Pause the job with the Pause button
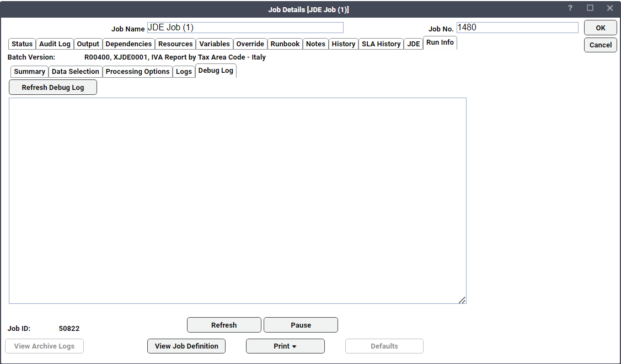The width and height of the screenshot is (621, 364). pyautogui.click(x=301, y=325)
